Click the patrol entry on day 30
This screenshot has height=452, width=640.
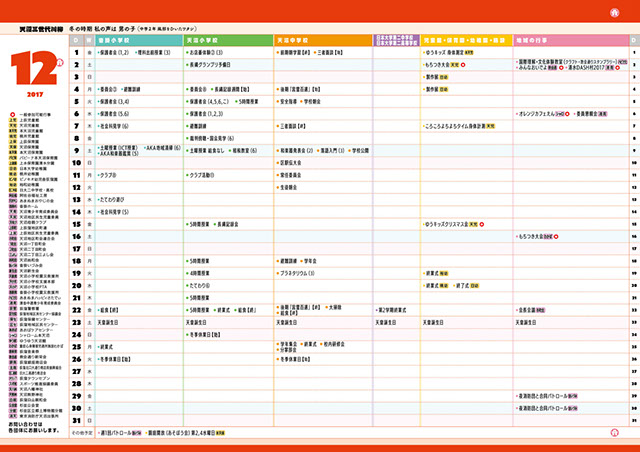[x=548, y=408]
